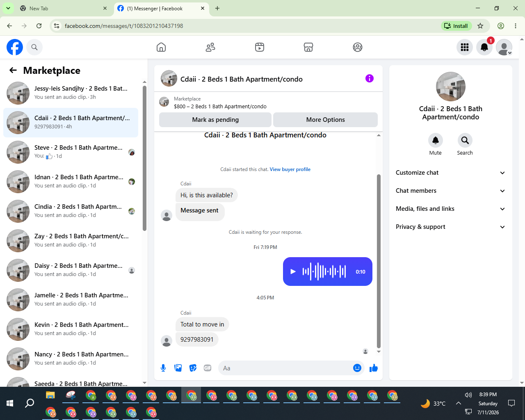Seek within the audio clip waveform
Viewport: 525px width, 420px height.
324,272
